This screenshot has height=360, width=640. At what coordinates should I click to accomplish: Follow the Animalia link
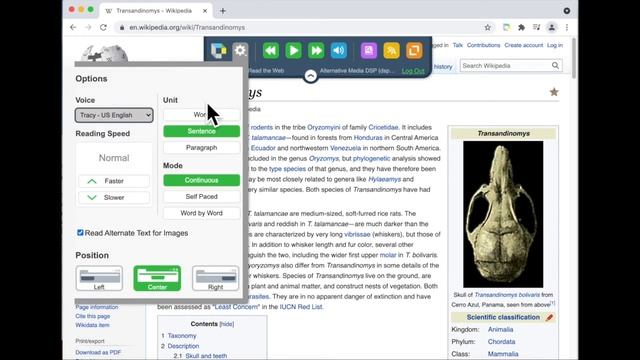[500, 329]
